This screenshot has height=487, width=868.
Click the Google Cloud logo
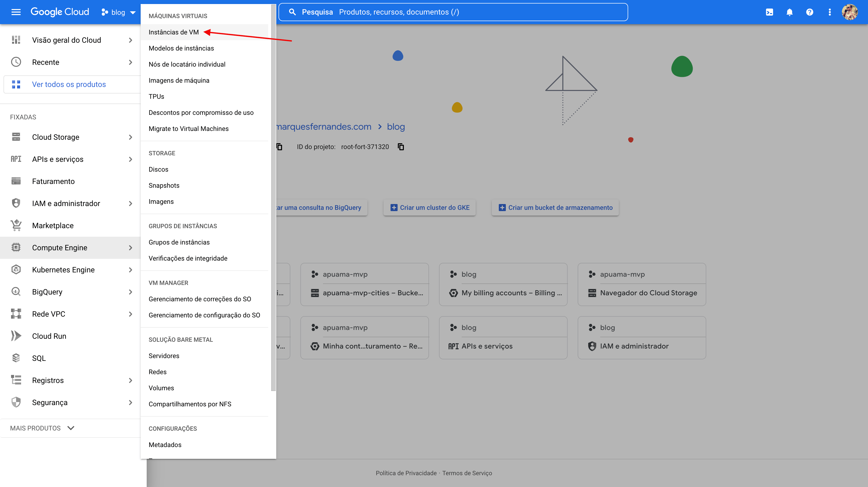60,12
